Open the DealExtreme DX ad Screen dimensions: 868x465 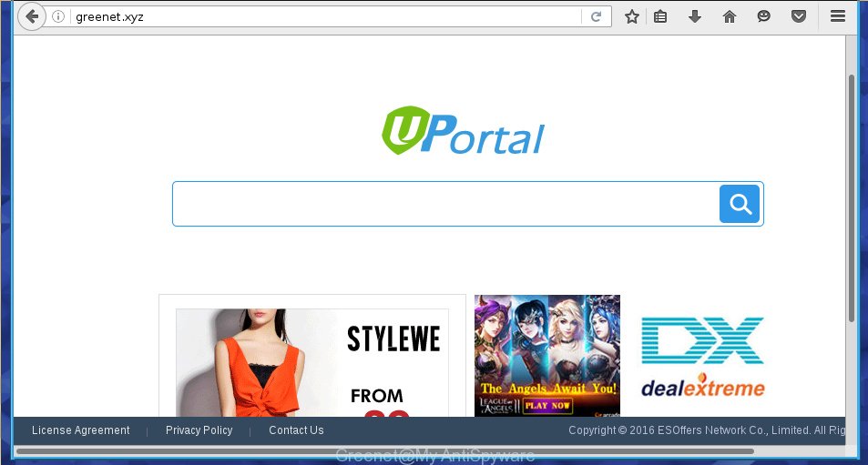click(702, 358)
